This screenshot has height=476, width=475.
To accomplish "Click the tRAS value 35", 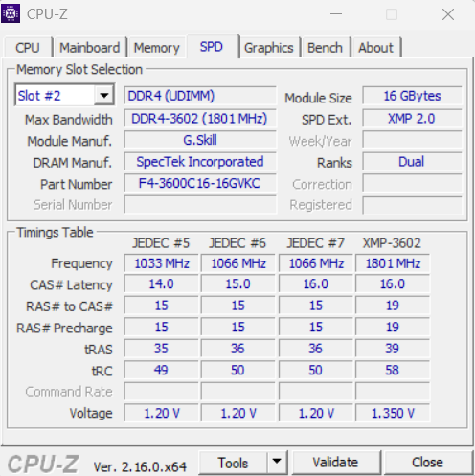I will click(161, 349).
